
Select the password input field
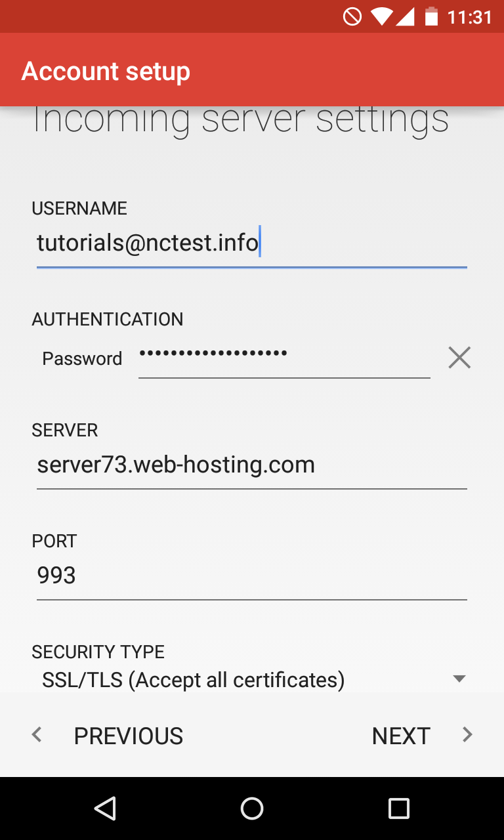click(x=284, y=358)
